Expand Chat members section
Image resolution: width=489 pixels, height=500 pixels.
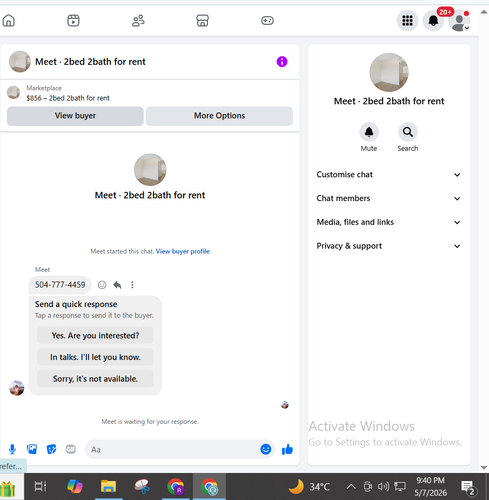(389, 198)
